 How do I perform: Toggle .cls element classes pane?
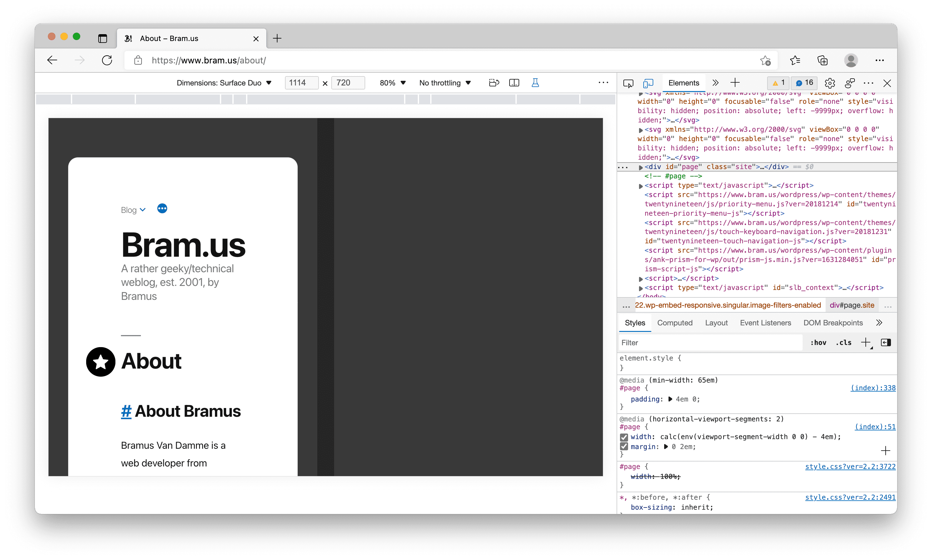(x=843, y=343)
